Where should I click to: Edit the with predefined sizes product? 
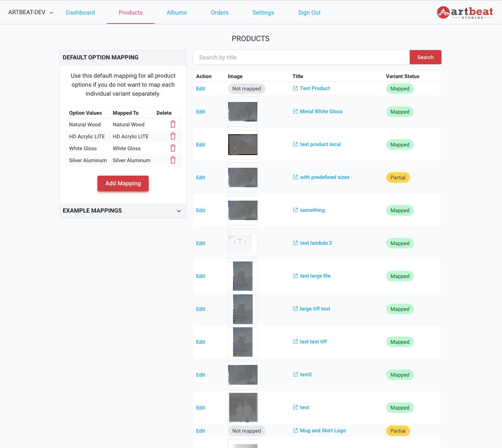[x=201, y=177]
